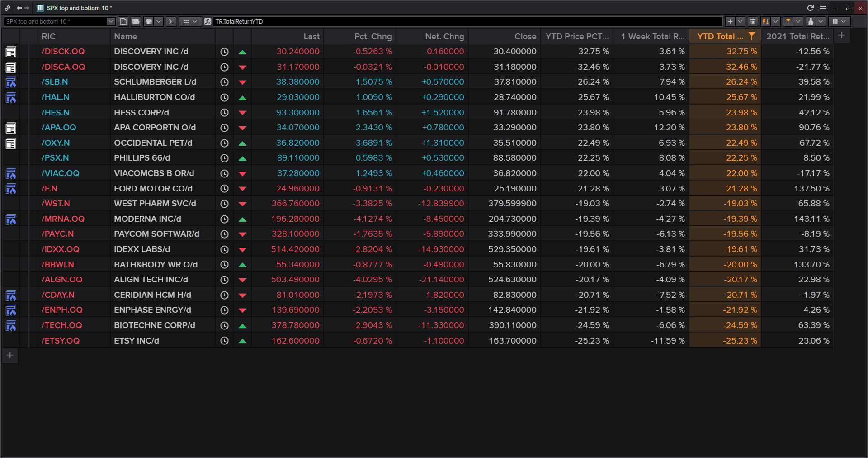This screenshot has width=868, height=458.
Task: Expand the format brush dropdown arrow
Action: point(821,21)
